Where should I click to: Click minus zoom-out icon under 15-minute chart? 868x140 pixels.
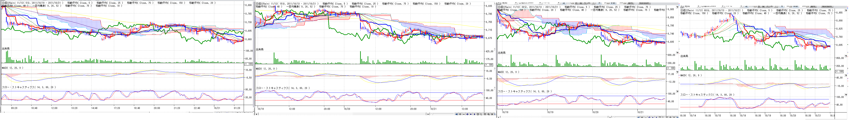click(x=464, y=114)
